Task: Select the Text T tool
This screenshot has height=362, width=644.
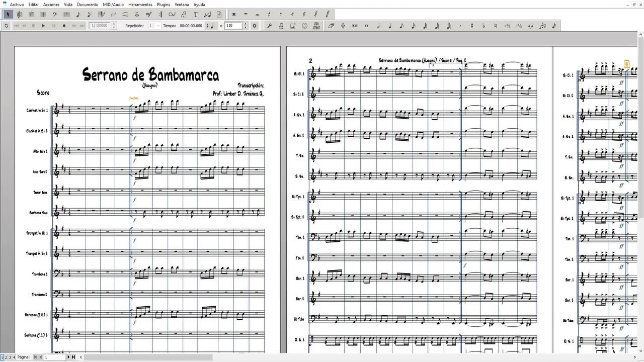Action: tap(196, 14)
